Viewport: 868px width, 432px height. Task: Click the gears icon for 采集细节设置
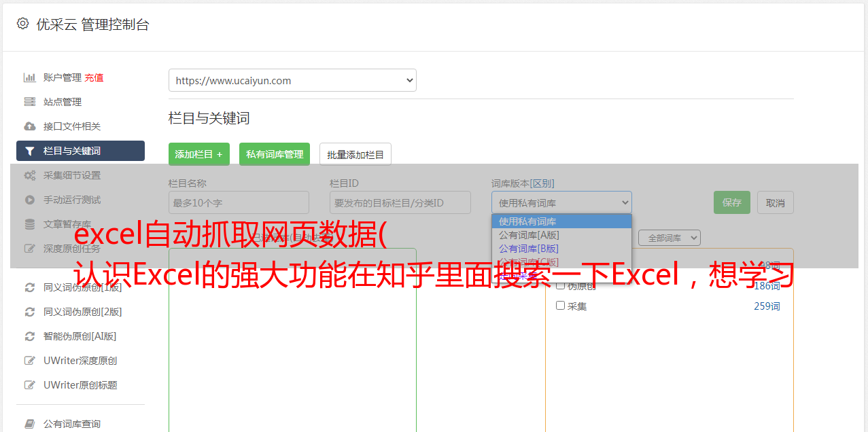[30, 175]
